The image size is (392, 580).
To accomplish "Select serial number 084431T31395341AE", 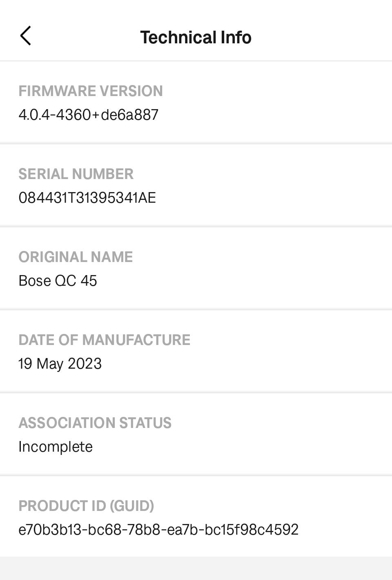I will [x=87, y=198].
